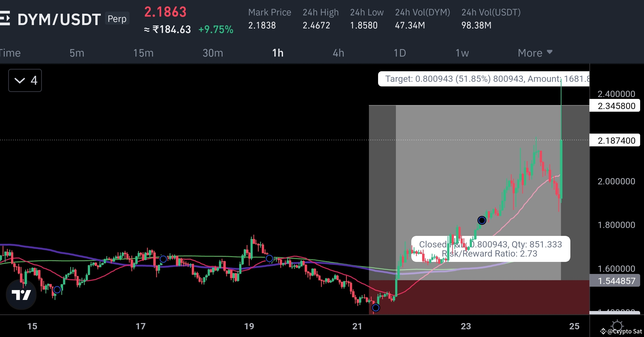Click the circle marker near the 1.80 price level
644x337 pixels.
tap(482, 220)
